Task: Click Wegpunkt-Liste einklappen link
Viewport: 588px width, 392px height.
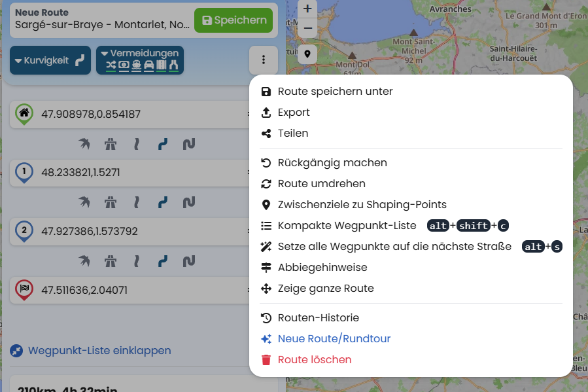Action: [x=99, y=351]
